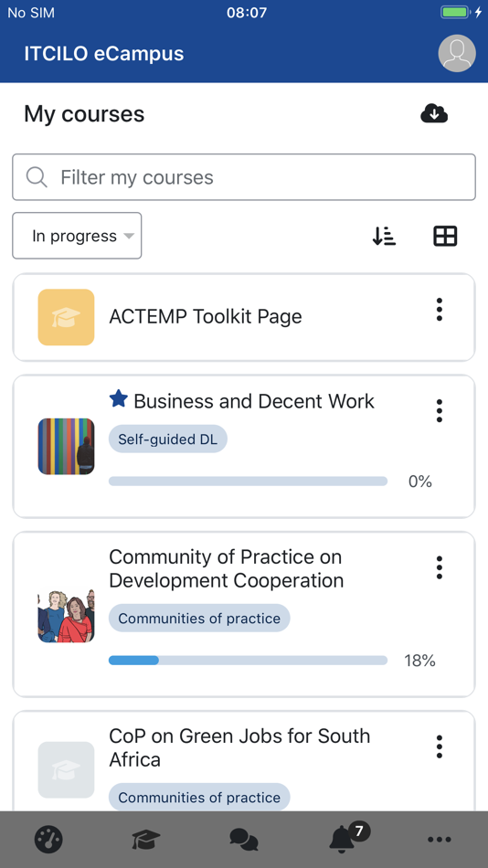Screen dimensions: 488x868
Task: Expand the In progress filter dropdown
Action: click(x=77, y=236)
